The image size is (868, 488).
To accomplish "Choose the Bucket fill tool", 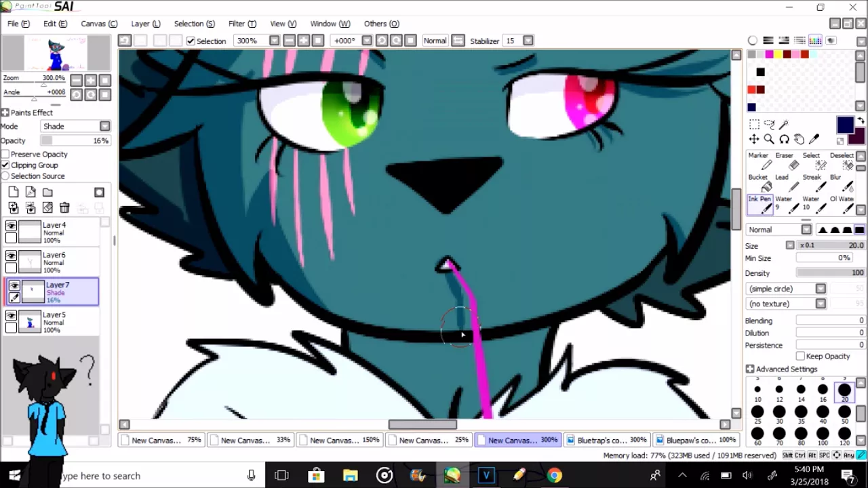I will click(x=759, y=183).
